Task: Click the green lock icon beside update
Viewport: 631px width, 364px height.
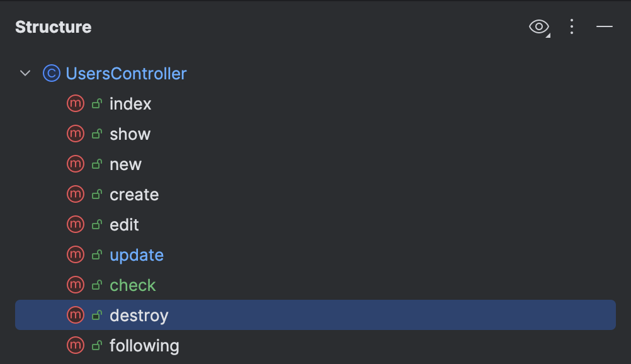Action: click(97, 254)
